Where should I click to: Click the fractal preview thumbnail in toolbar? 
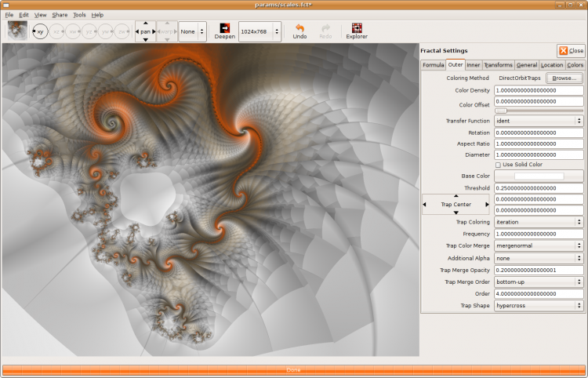tap(17, 31)
